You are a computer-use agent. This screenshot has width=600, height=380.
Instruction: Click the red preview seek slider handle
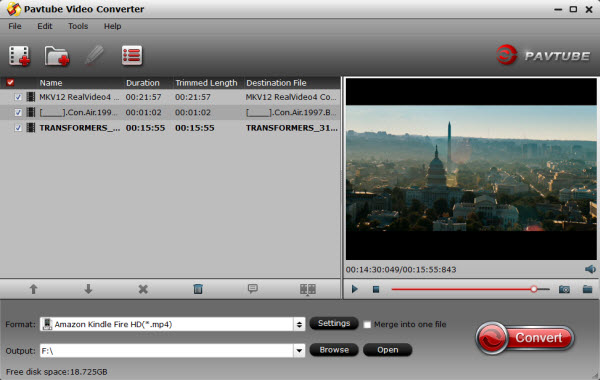click(x=534, y=289)
